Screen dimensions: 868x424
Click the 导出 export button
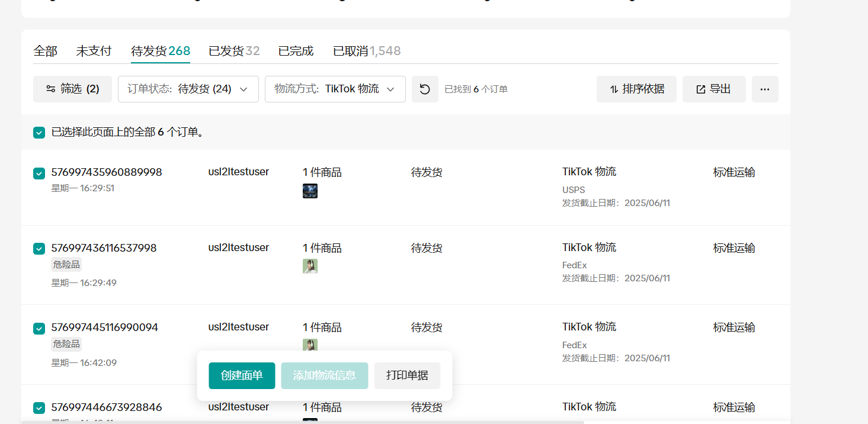[x=713, y=89]
